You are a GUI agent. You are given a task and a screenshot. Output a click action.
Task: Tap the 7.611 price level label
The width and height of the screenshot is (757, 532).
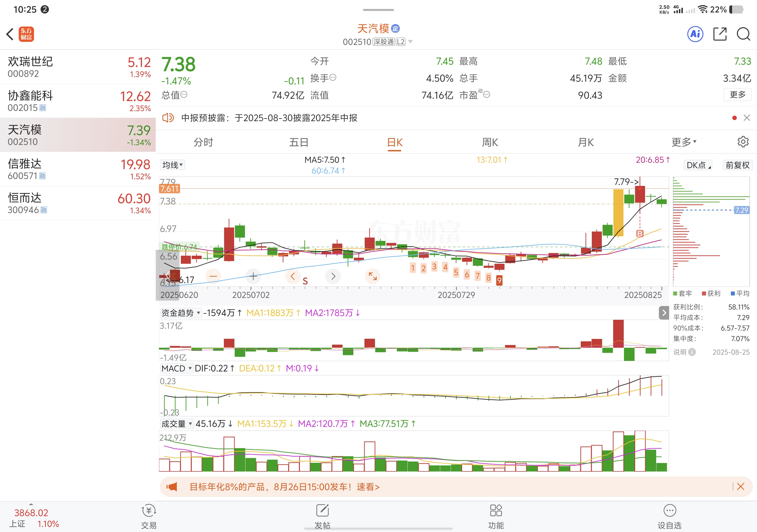coord(170,188)
